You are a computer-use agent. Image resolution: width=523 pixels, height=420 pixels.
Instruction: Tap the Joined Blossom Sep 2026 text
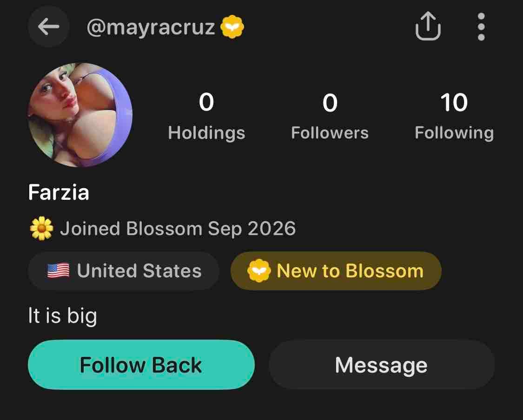178,229
